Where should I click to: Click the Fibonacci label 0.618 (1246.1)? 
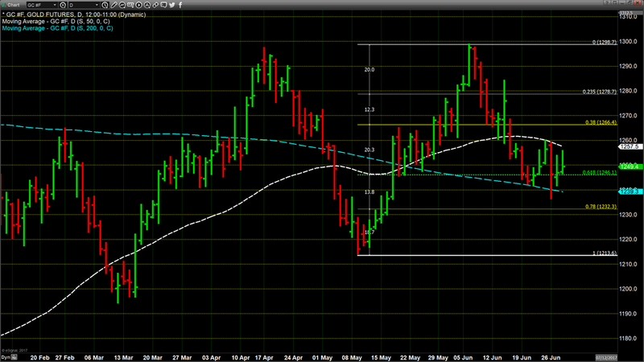pyautogui.click(x=599, y=173)
